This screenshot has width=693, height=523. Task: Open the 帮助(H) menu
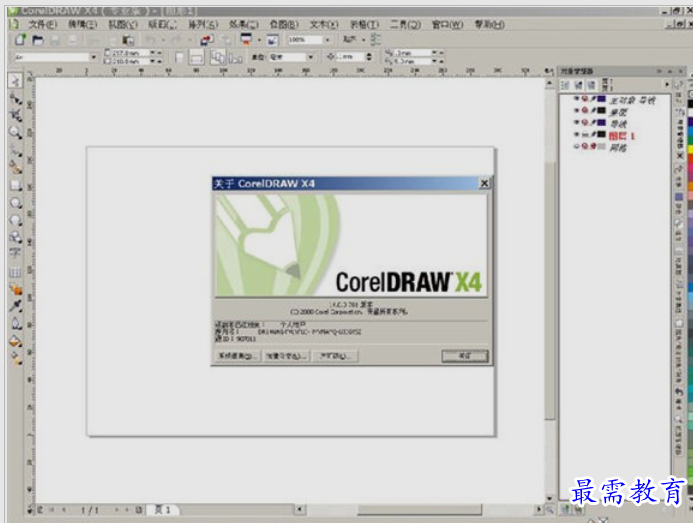click(x=490, y=25)
